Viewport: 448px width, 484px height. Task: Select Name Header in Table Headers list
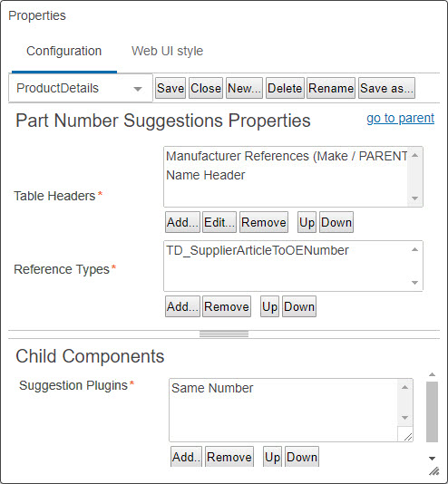point(206,175)
